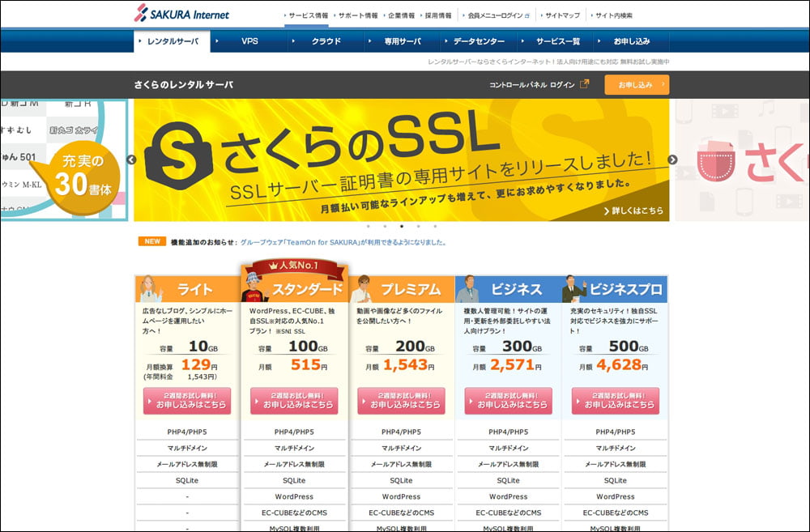
Task: Click the ビジネスプロ plan businessman illustration
Action: 574,289
